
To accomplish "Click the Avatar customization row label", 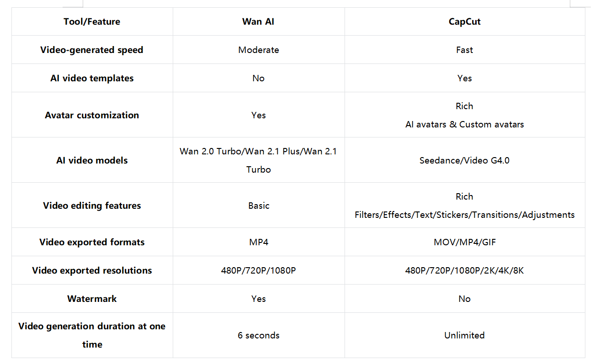I will (x=92, y=115).
